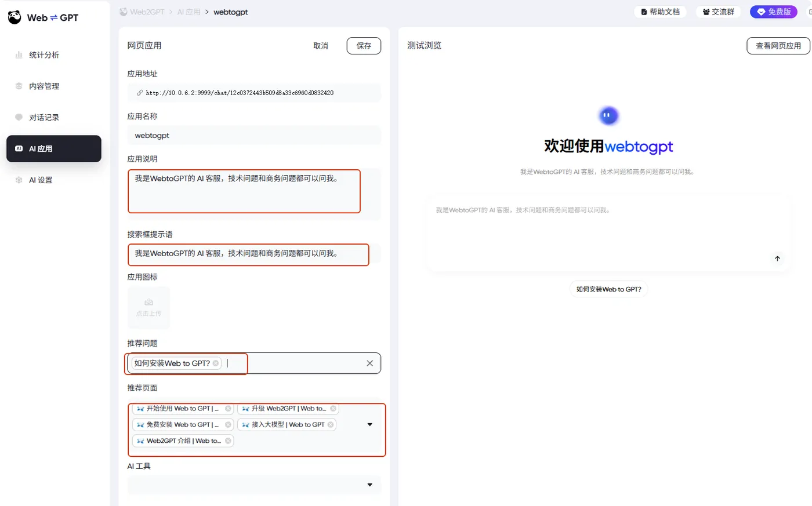This screenshot has height=506, width=812.
Task: Remove 免费安装 Web to GPT page tag
Action: click(228, 425)
